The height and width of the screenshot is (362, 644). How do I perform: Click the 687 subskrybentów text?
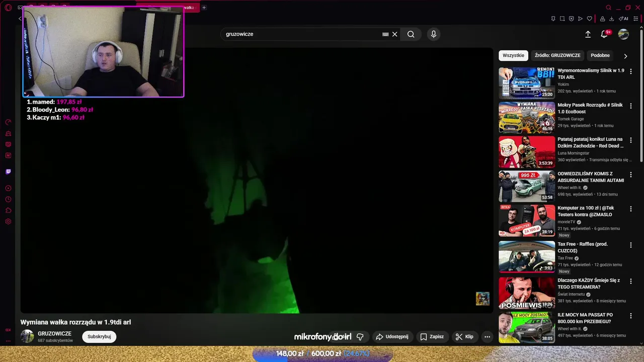[x=55, y=340]
